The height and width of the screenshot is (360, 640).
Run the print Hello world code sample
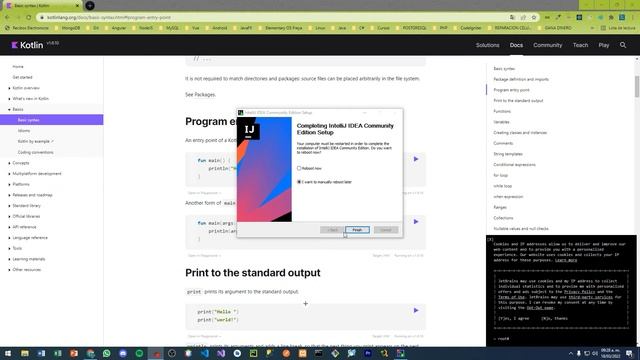pos(416,311)
